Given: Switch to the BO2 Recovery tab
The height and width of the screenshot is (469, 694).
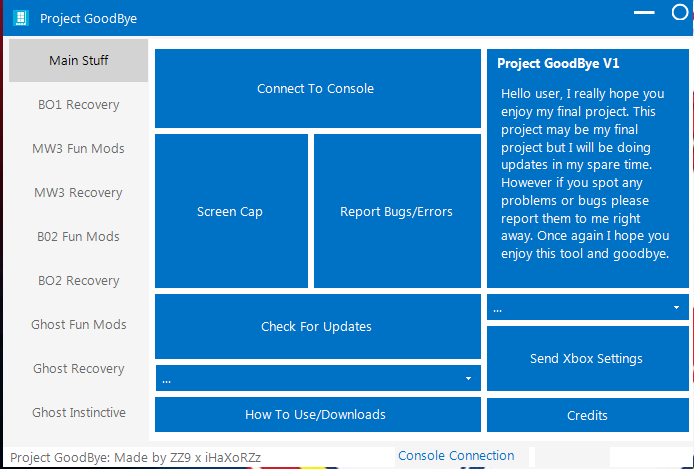Looking at the screenshot, I should [x=79, y=281].
